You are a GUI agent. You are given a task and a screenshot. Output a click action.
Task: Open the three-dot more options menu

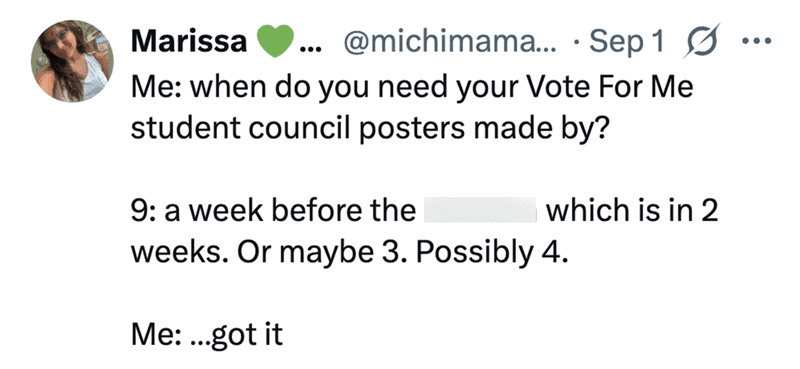[x=757, y=41]
